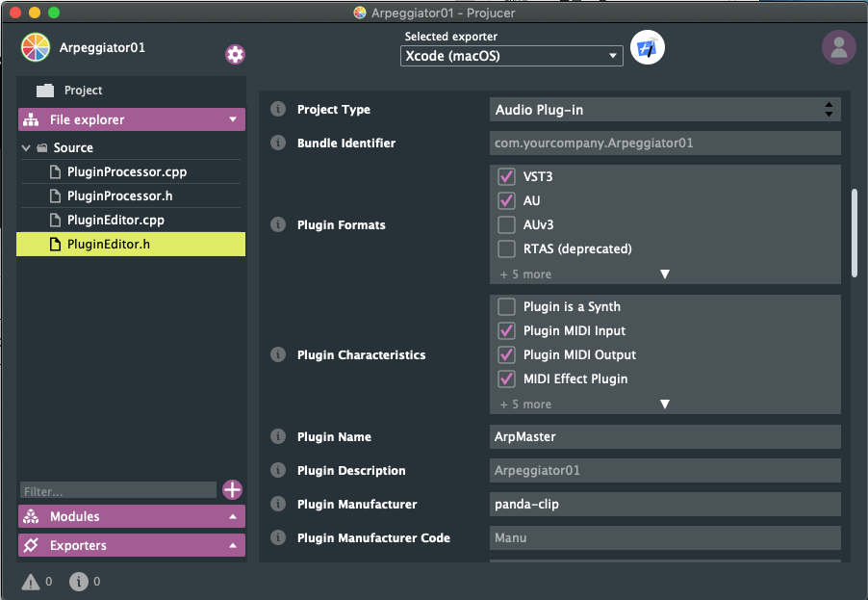Show info for Plugin Manufacturer Code
This screenshot has height=600, width=868.
click(278, 537)
